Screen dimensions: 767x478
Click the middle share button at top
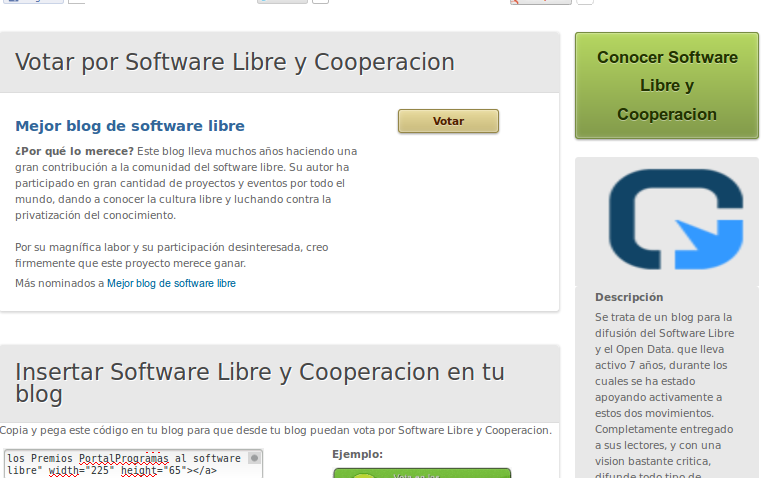tap(282, 1)
